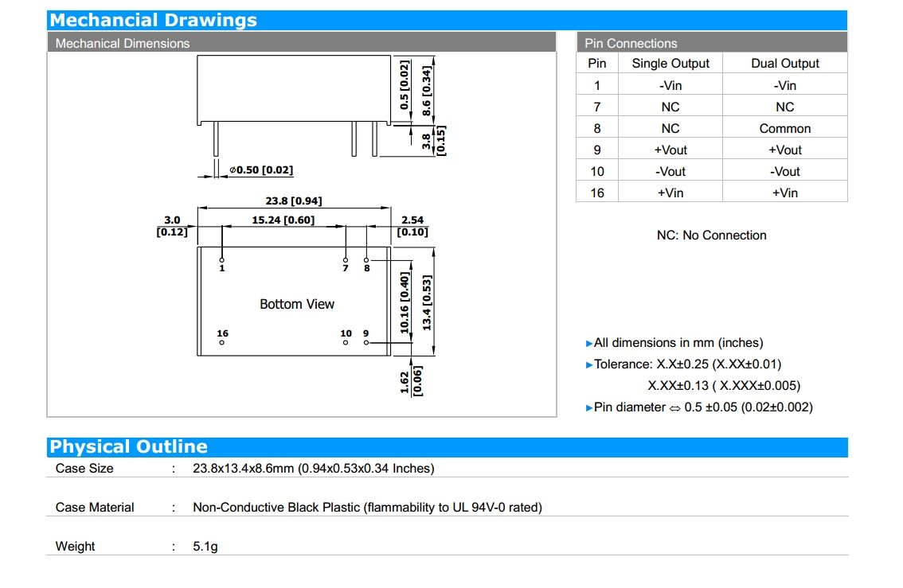Image resolution: width=903 pixels, height=588 pixels.
Task: Click the 23.8 [0.94] width dimension label
Action: click(294, 201)
